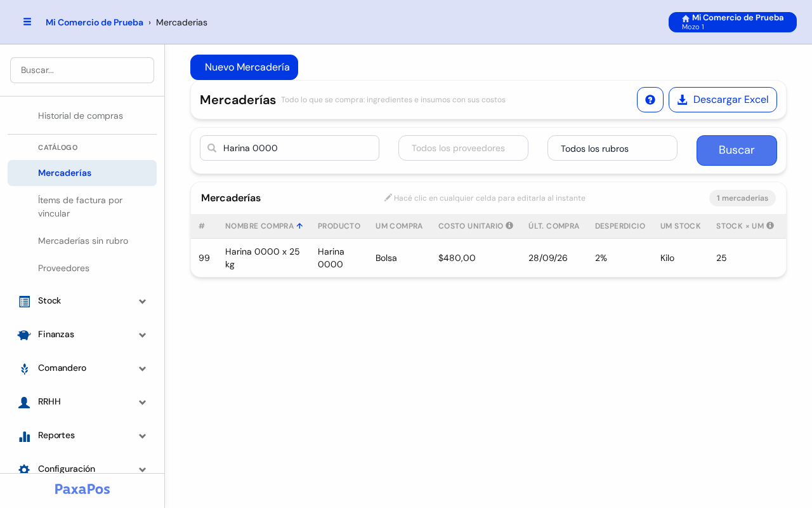The height and width of the screenshot is (508, 812).
Task: Open the help question-mark button
Action: (650, 100)
